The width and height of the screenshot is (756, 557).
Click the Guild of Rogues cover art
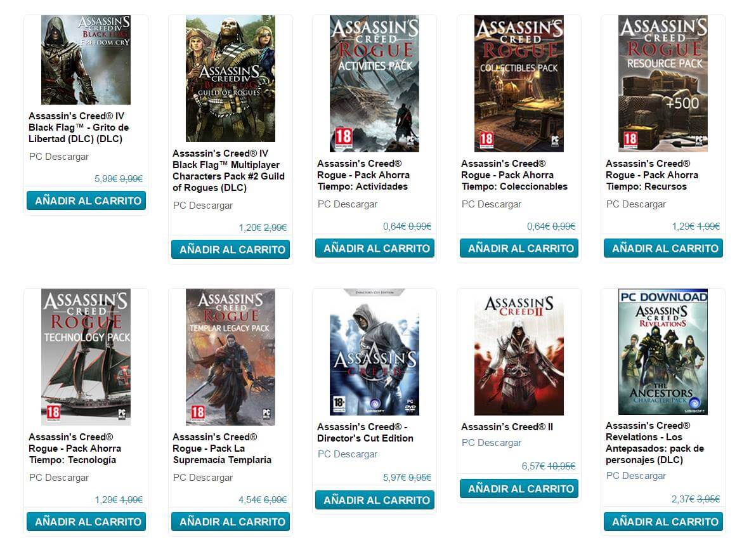(x=230, y=79)
